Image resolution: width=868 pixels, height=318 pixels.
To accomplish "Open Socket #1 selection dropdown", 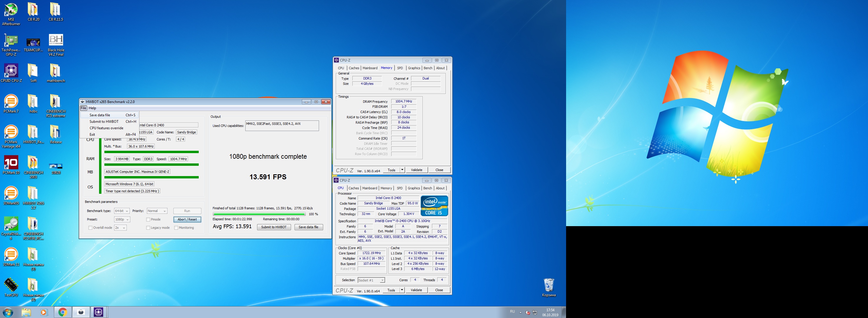I will 371,280.
